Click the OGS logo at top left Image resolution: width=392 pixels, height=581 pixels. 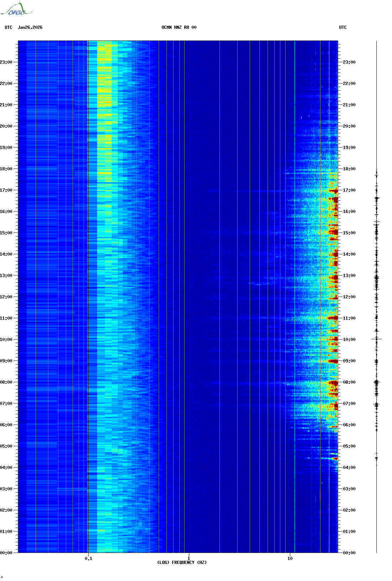tap(16, 9)
